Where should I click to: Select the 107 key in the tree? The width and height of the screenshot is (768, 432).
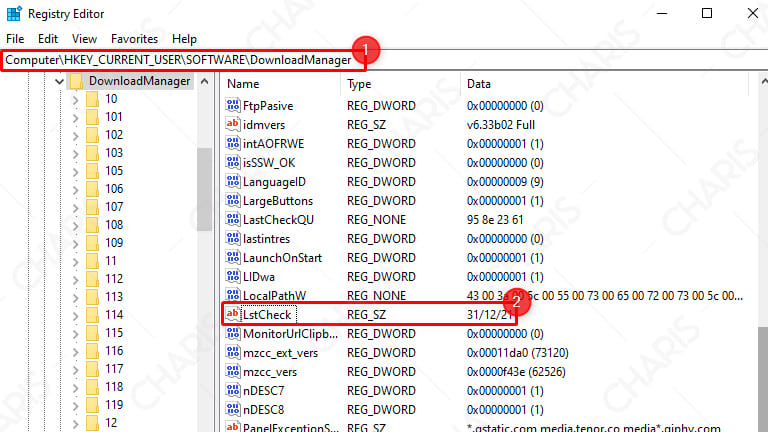tap(114, 207)
